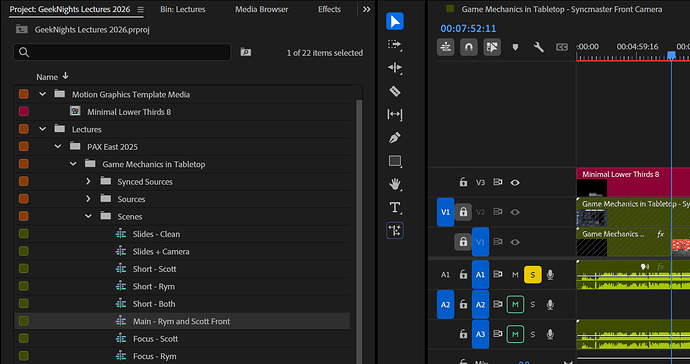This screenshot has height=364, width=690.
Task: Sort by the Name column header
Action: click(47, 77)
